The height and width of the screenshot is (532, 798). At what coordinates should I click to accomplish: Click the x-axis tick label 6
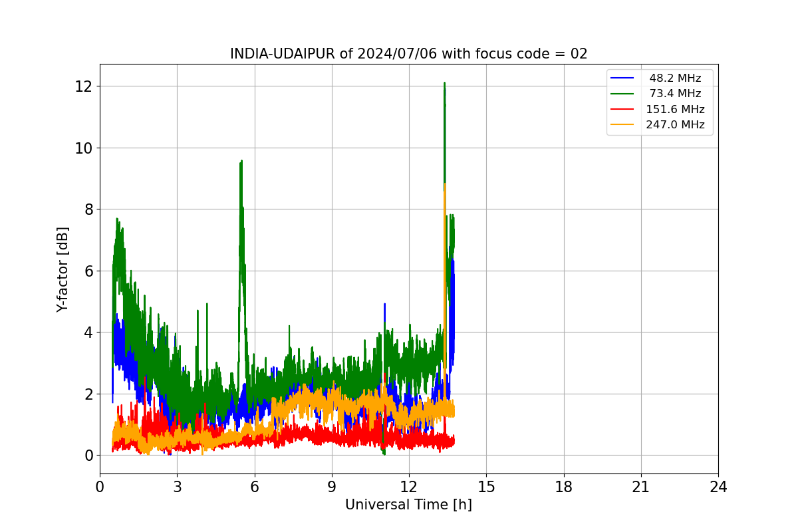(254, 487)
